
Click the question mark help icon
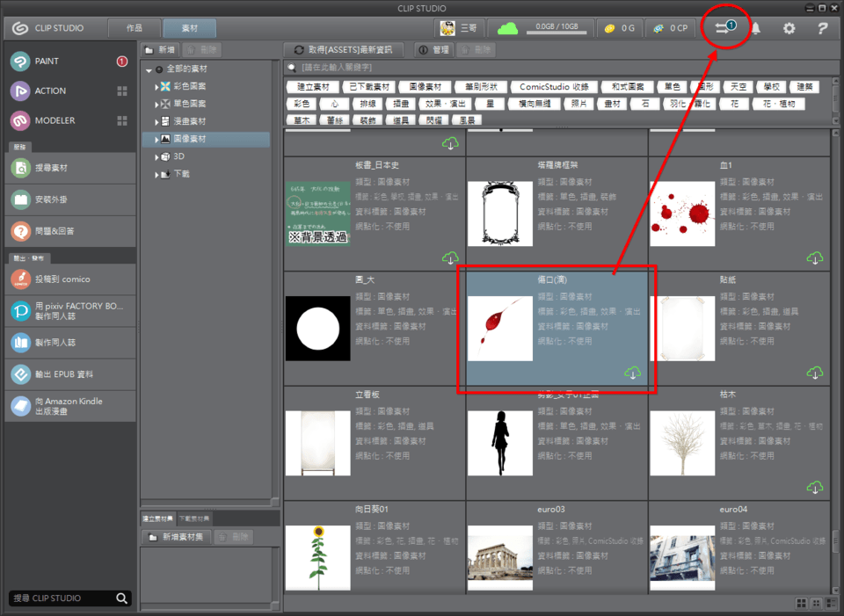(x=822, y=28)
